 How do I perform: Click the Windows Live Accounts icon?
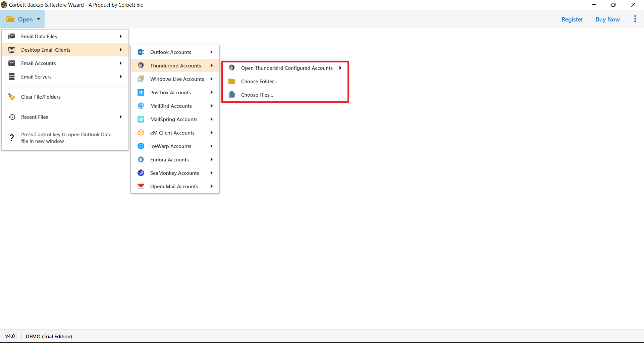141,79
